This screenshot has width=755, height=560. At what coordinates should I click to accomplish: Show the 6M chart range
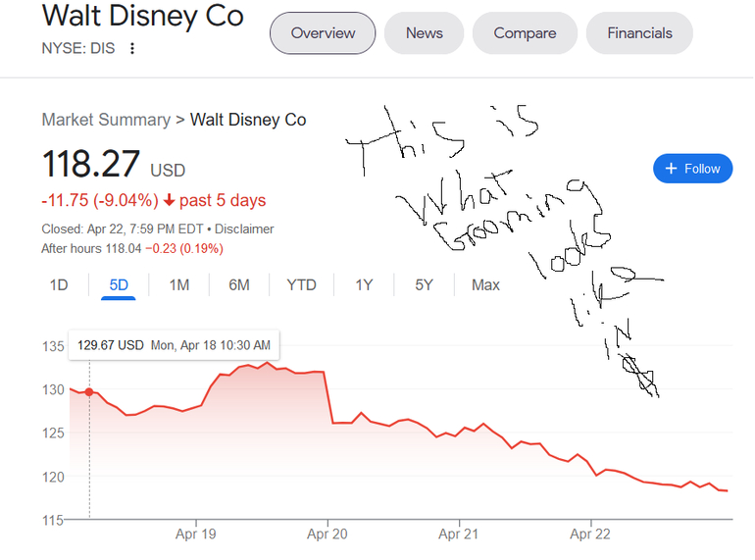(x=239, y=285)
